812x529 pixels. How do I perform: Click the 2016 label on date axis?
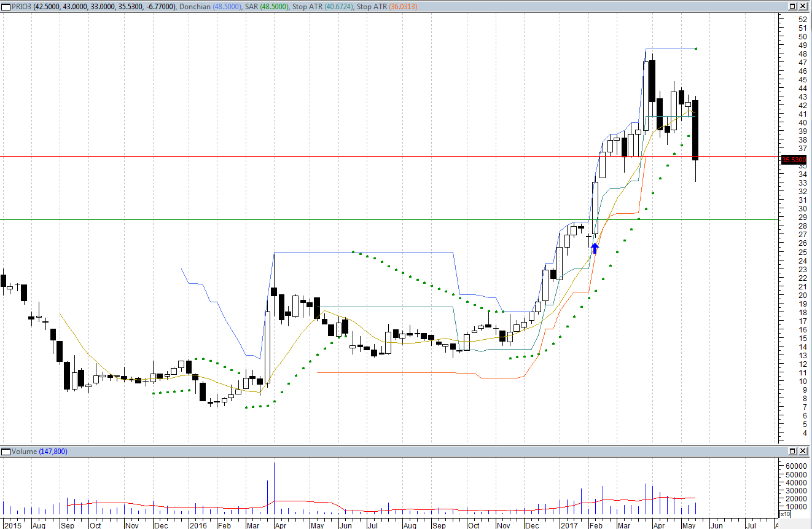point(198,525)
